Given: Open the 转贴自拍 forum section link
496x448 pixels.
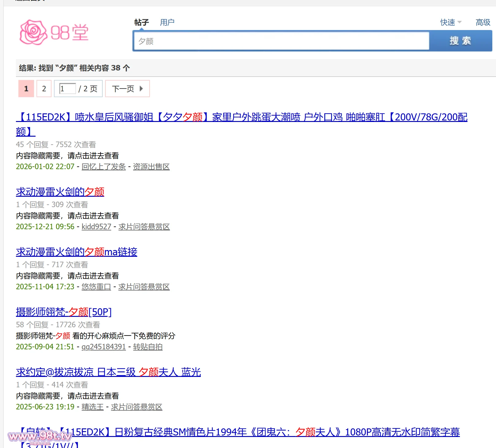Looking at the screenshot, I should click(x=148, y=347).
